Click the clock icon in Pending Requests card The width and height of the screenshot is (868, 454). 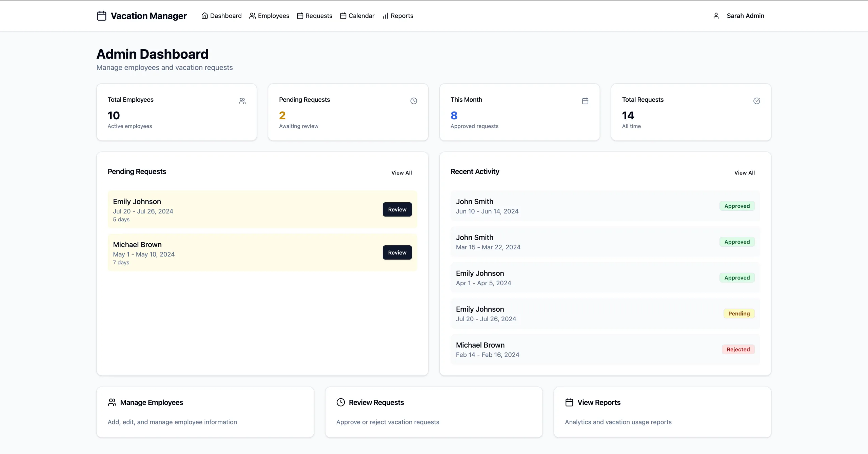click(413, 101)
